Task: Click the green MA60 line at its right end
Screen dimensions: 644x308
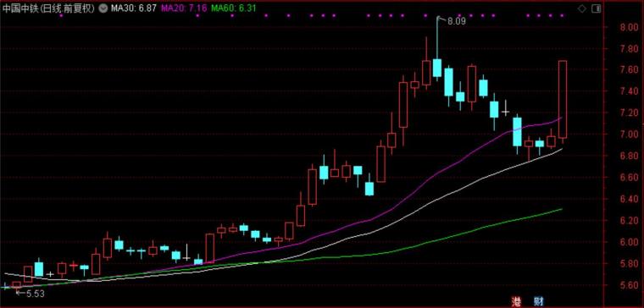Action: coord(560,210)
